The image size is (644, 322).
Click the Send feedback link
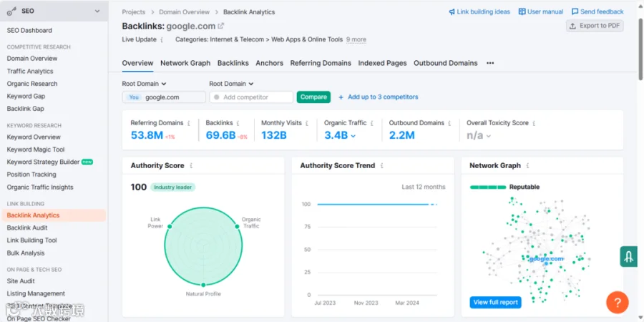pos(602,12)
